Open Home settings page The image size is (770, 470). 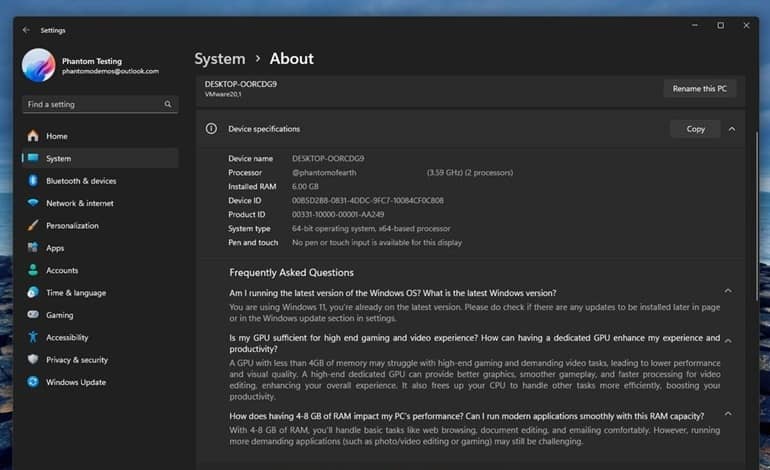click(x=100, y=136)
